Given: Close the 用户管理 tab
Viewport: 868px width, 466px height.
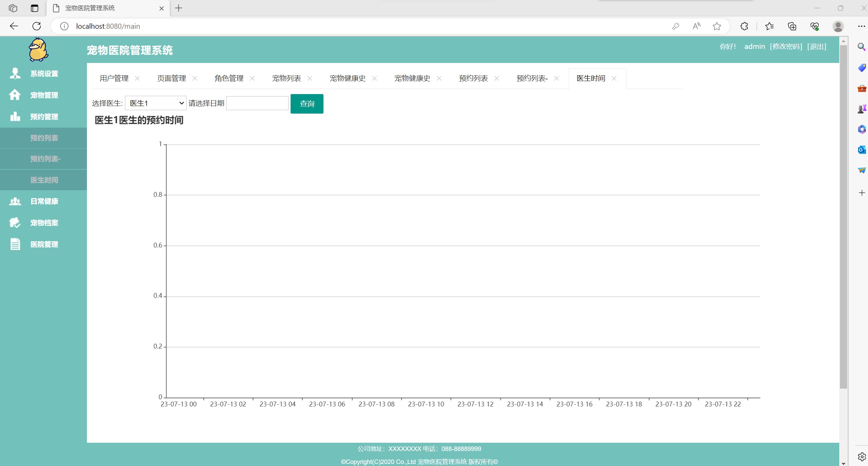Looking at the screenshot, I should (x=137, y=78).
